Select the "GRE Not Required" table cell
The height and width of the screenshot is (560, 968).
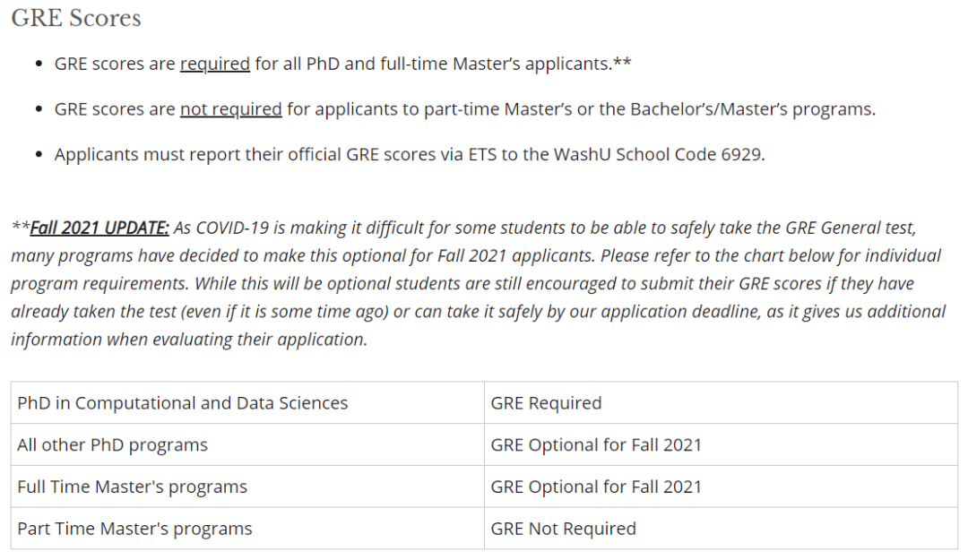pyautogui.click(x=563, y=529)
